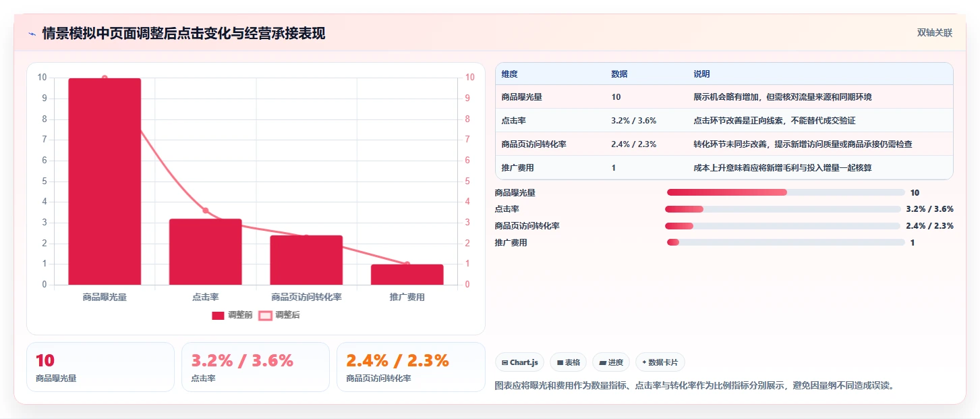Select the 进度 tag chip
This screenshot has width=980, height=419.
(611, 362)
